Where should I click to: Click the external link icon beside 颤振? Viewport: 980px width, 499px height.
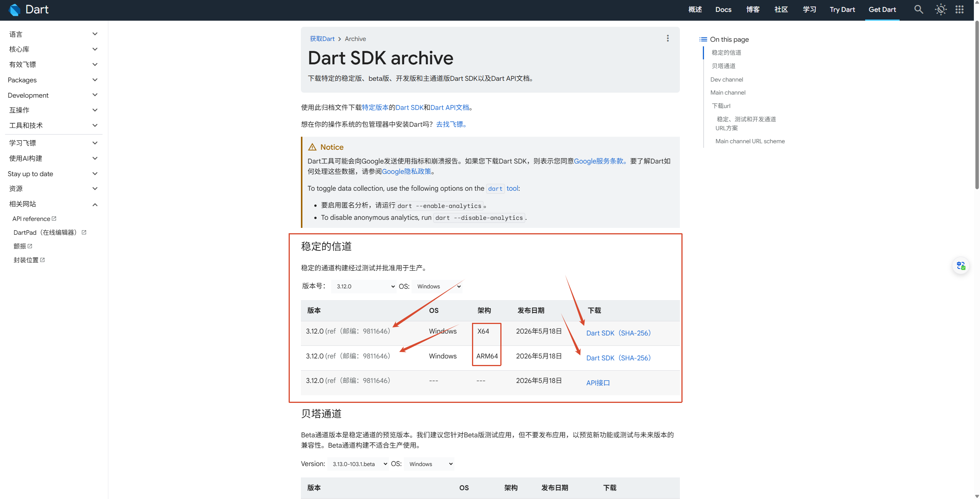pyautogui.click(x=30, y=246)
